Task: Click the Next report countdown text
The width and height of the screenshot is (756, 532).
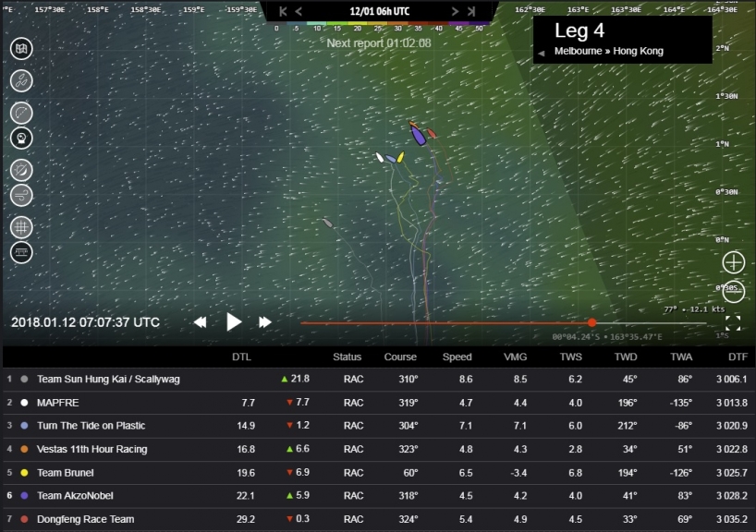Action: tap(379, 42)
